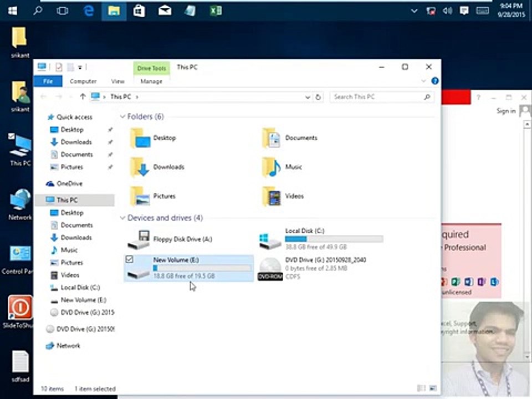This screenshot has width=532, height=399.
Task: Toggle checkbox on This PC desktop icon
Action: tap(12, 136)
